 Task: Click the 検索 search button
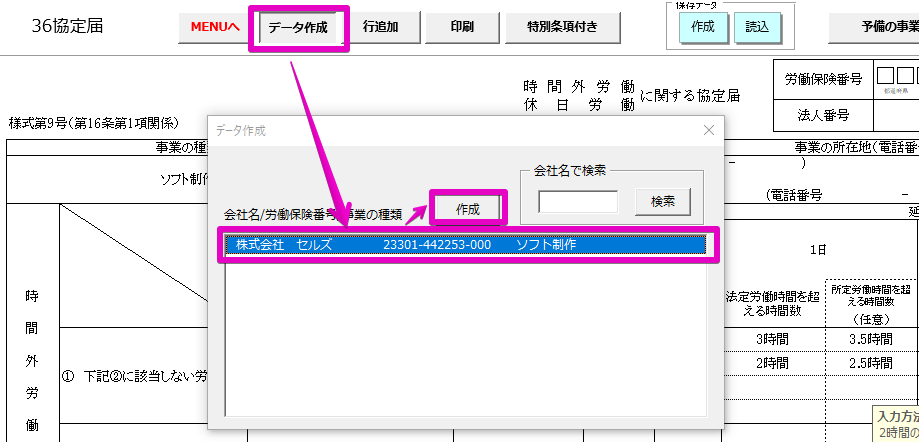click(662, 201)
